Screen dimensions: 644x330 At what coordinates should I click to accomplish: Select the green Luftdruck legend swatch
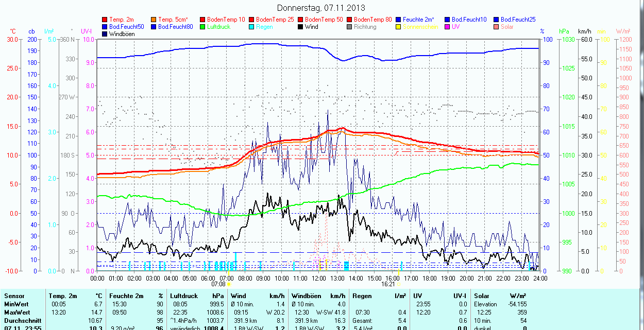[203, 27]
